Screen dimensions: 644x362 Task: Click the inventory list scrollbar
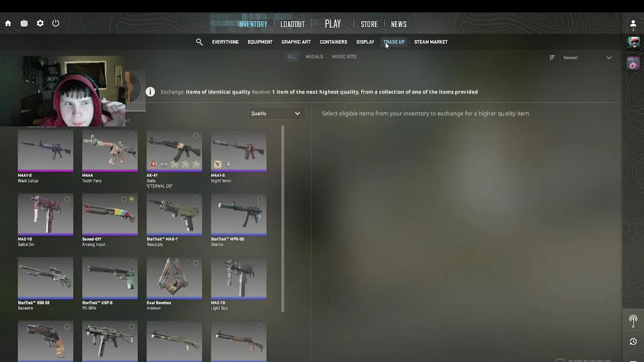point(283,219)
